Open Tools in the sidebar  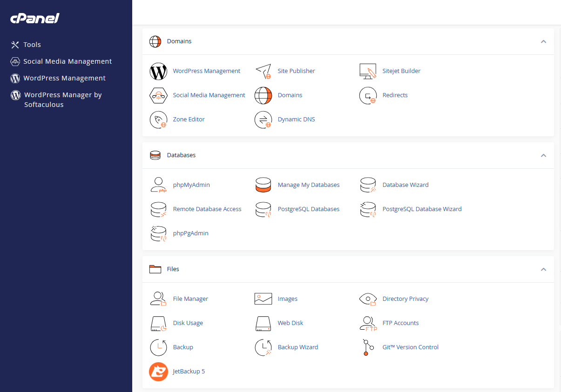click(x=26, y=45)
